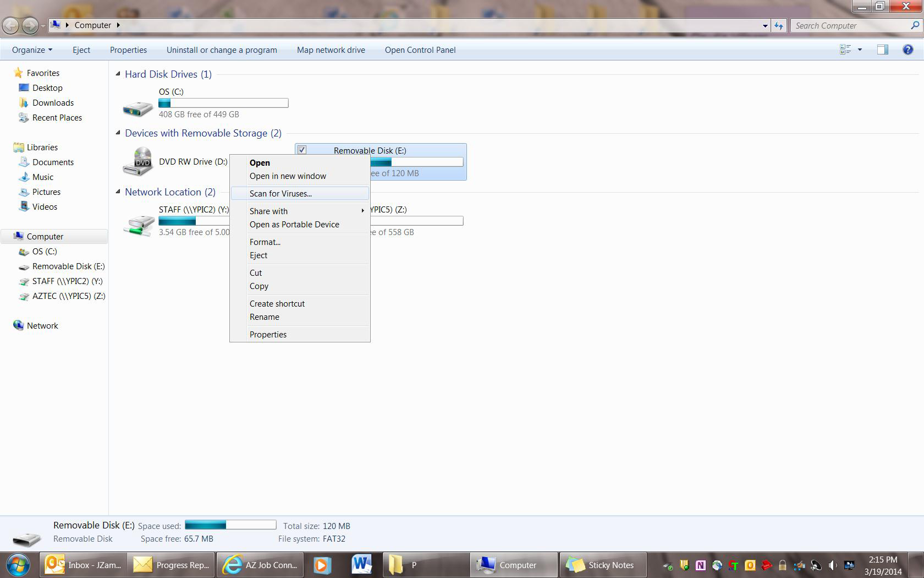924x578 pixels.
Task: Click the change view icon
Action: click(845, 50)
